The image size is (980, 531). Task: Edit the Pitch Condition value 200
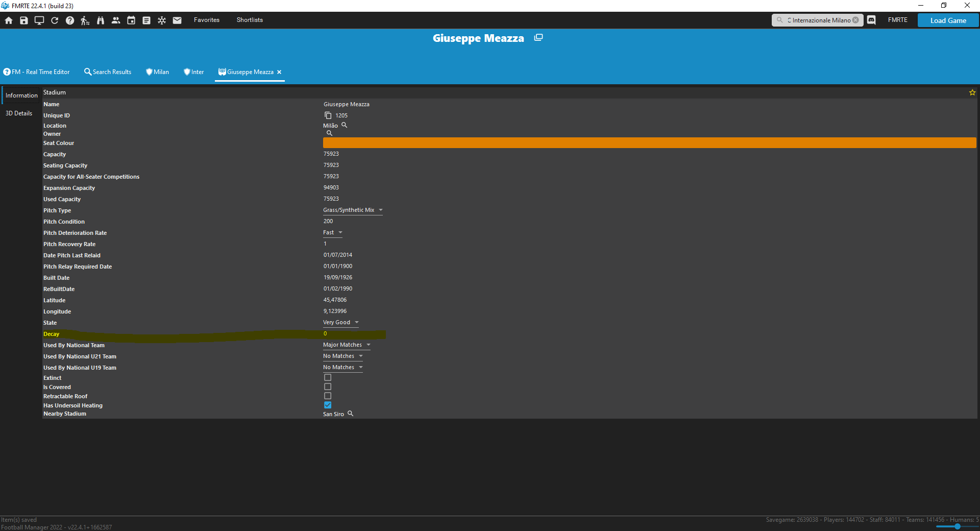(328, 221)
